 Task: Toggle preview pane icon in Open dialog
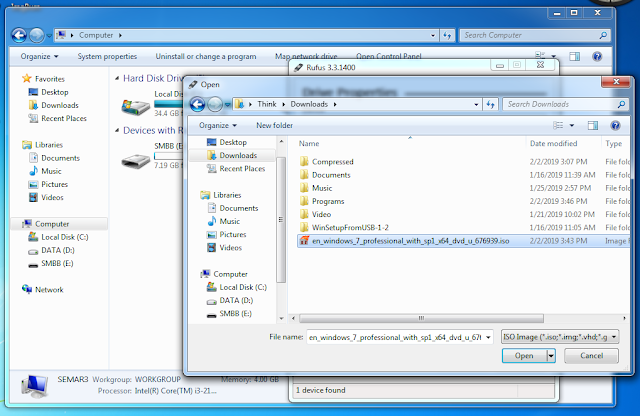(593, 125)
